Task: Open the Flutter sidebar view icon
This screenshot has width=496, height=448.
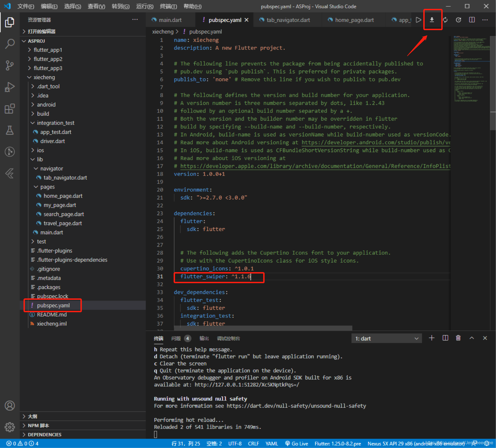Action: click(x=10, y=173)
